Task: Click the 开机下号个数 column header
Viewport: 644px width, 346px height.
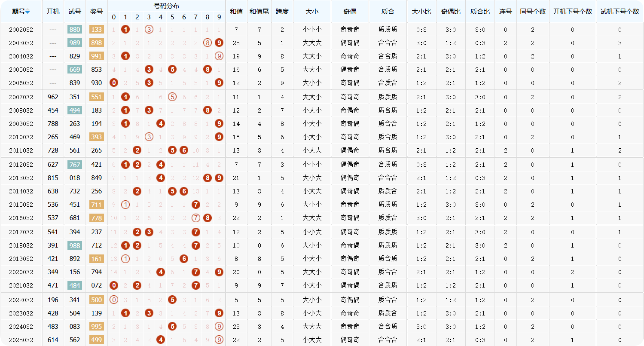Action: pos(573,12)
